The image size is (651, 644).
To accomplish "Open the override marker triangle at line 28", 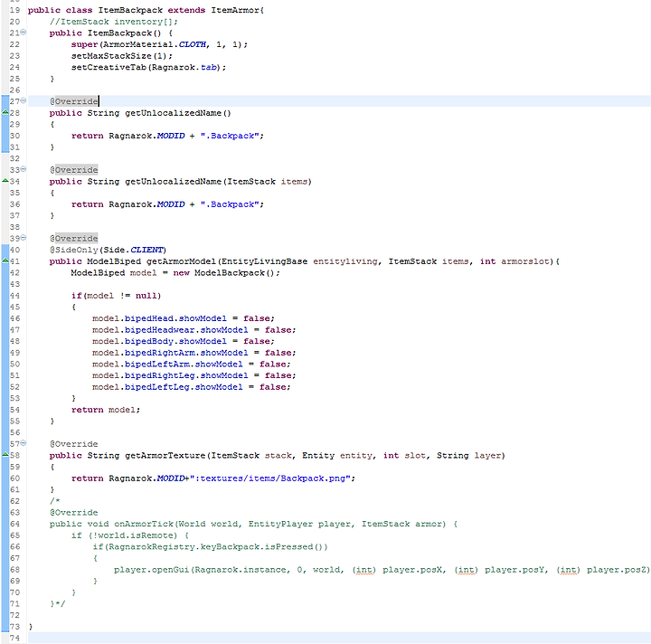I will (5, 112).
